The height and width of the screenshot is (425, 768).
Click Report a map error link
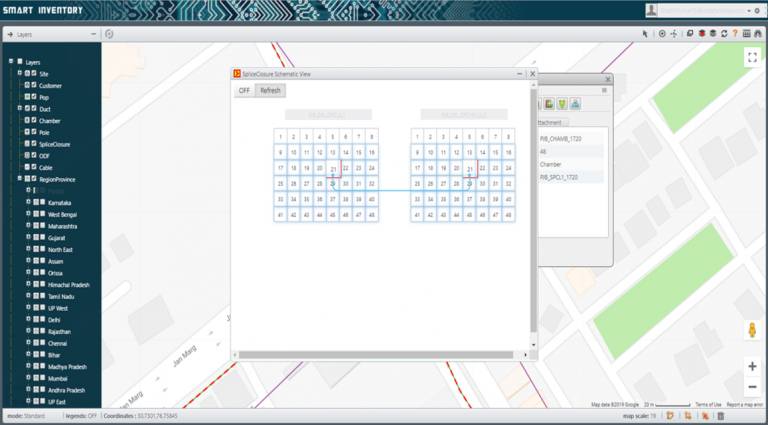pos(744,404)
